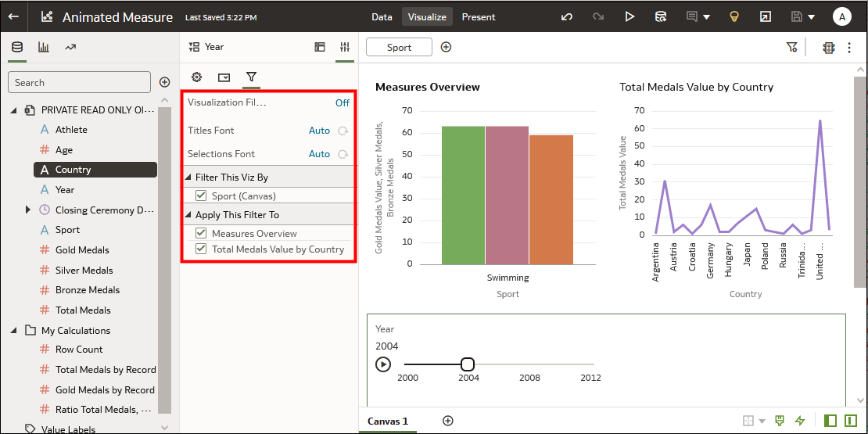Image resolution: width=868 pixels, height=434 pixels.
Task: Click the Year slider handle at 2004
Action: point(468,364)
